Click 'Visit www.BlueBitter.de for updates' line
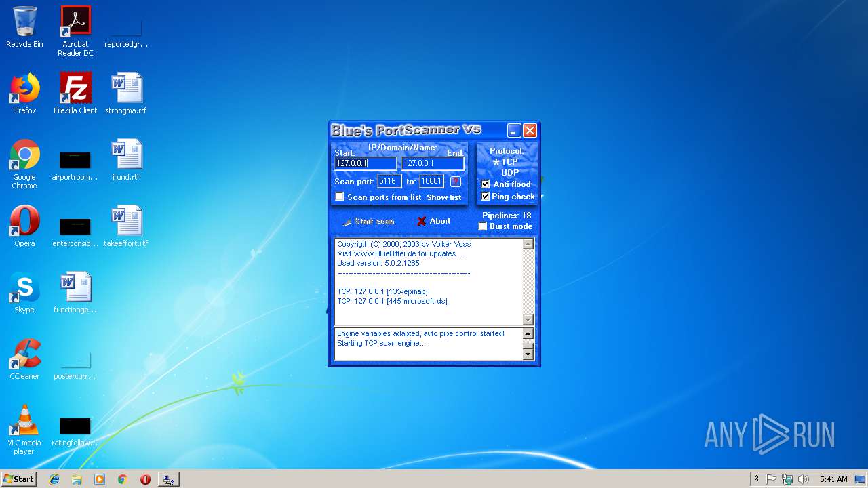 399,253
